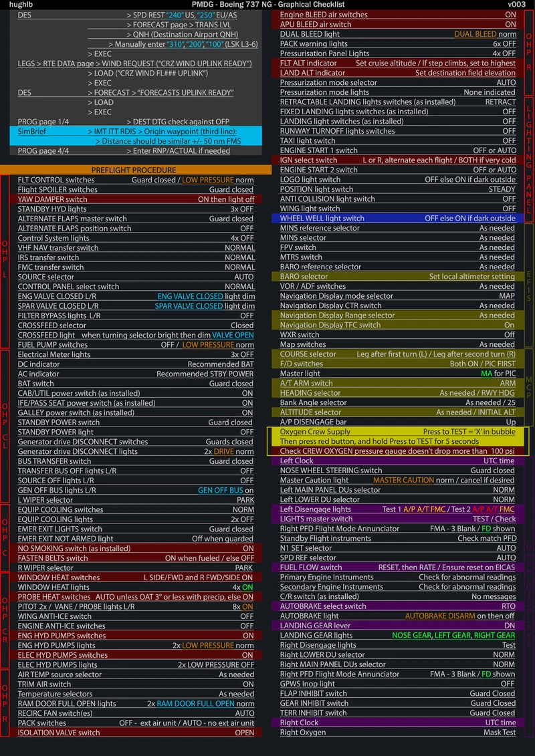
Task: Toggle the STANDBY POWER switch row
Action: click(x=134, y=422)
